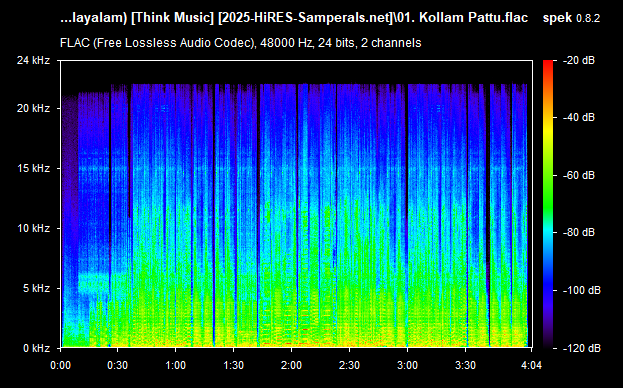Image resolution: width=623 pixels, height=388 pixels.
Task: Click the 5 kHz frequency axis label
Action: 36,288
